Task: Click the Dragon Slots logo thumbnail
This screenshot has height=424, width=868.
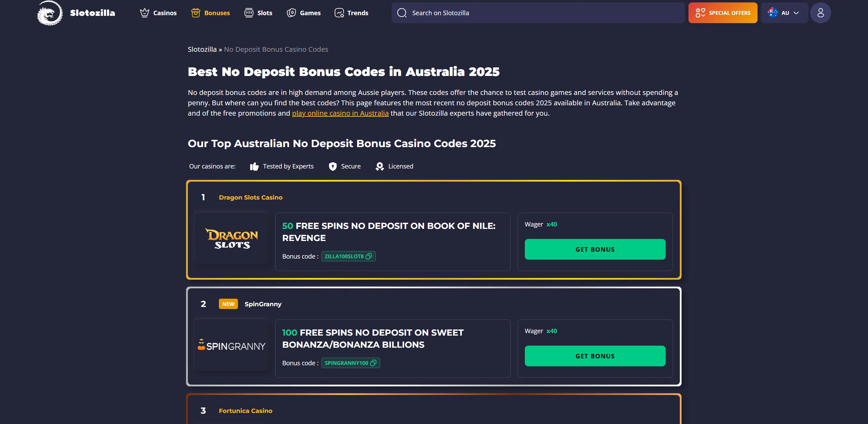Action: [232, 239]
